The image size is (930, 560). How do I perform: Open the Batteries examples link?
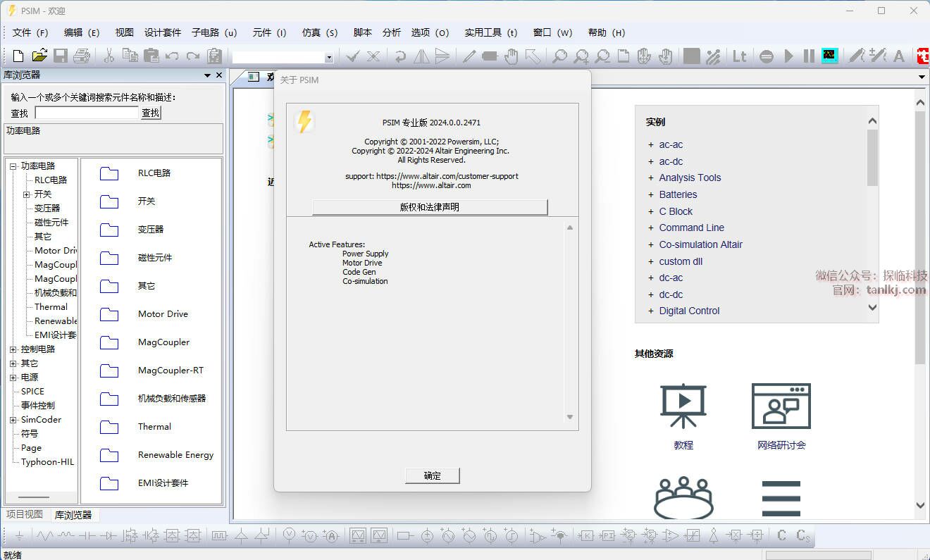click(678, 194)
